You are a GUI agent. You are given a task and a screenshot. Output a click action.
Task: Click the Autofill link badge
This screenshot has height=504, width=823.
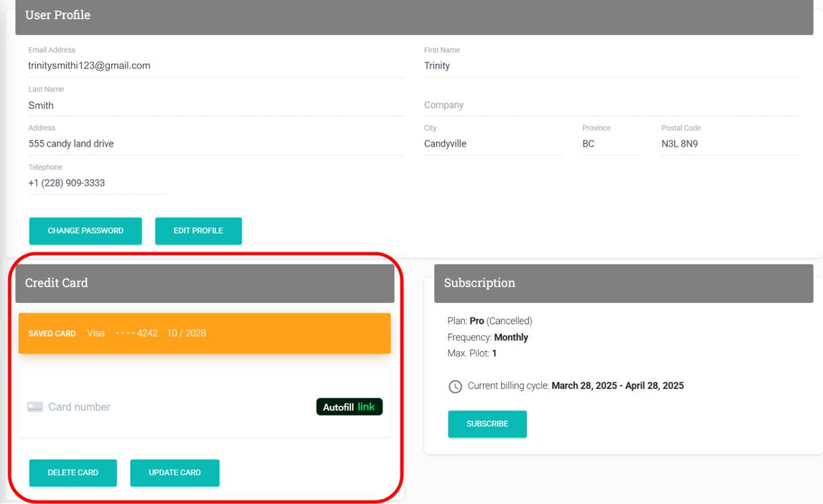349,407
